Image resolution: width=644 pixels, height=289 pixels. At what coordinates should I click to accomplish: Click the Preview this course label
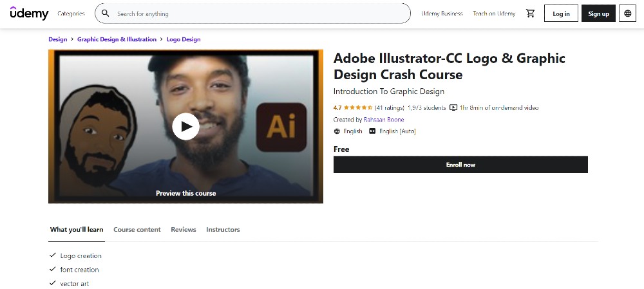185,193
